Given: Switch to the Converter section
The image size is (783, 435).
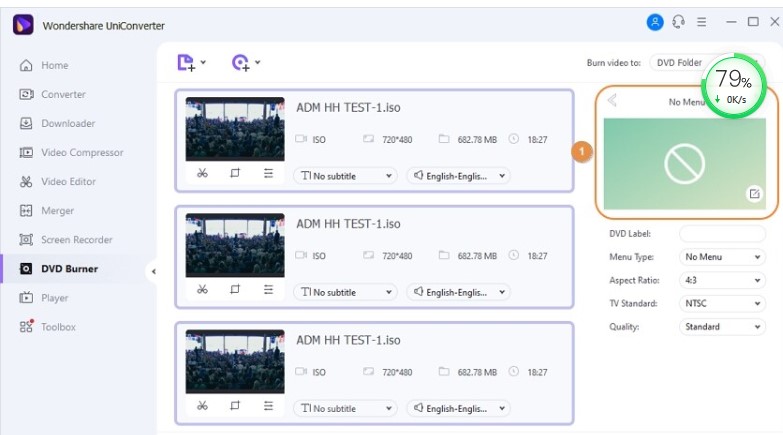Looking at the screenshot, I should point(63,94).
